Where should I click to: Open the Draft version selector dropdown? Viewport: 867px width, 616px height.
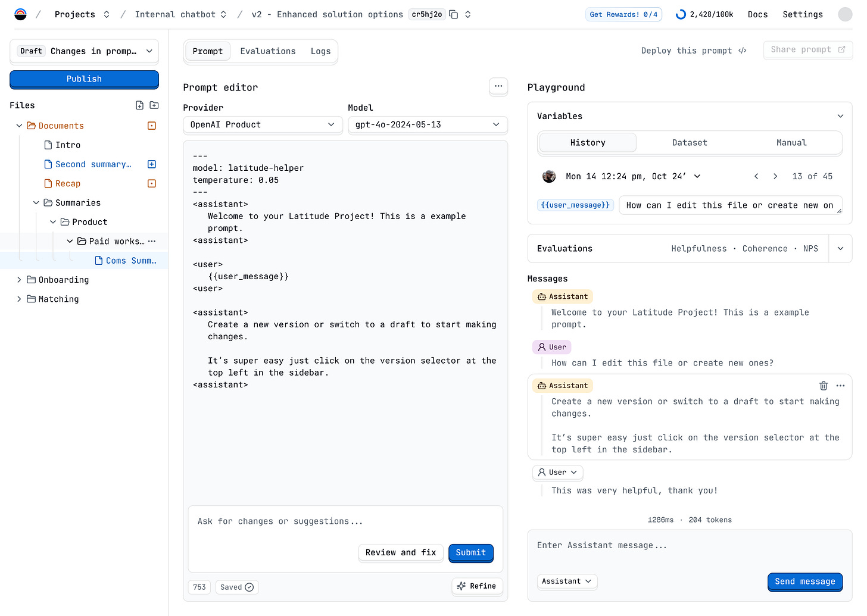[x=84, y=51]
